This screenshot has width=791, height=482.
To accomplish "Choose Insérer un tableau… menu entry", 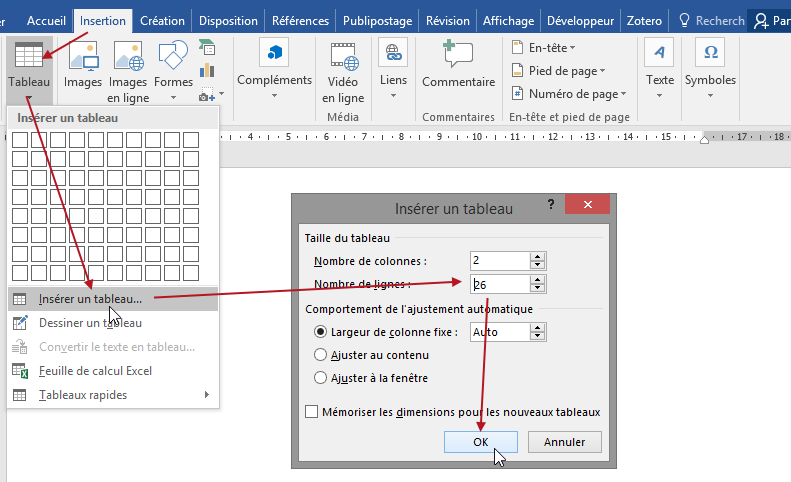I will tap(114, 299).
